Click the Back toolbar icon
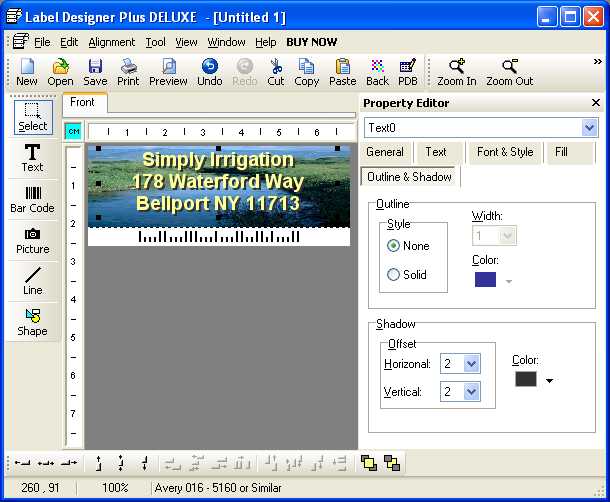Viewport: 610px width, 502px height. click(377, 72)
